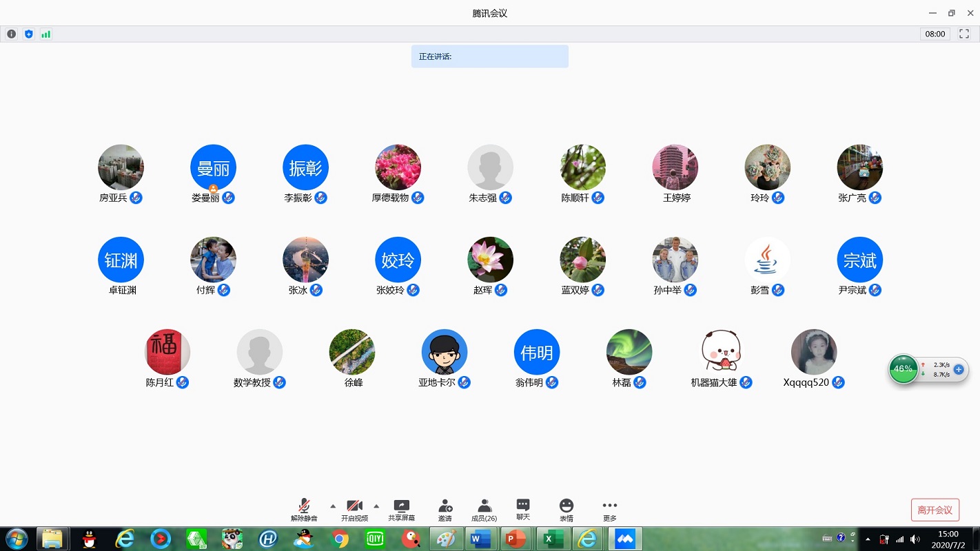The height and width of the screenshot is (551, 980).
Task: Enter full screen mode icon
Action: [964, 34]
